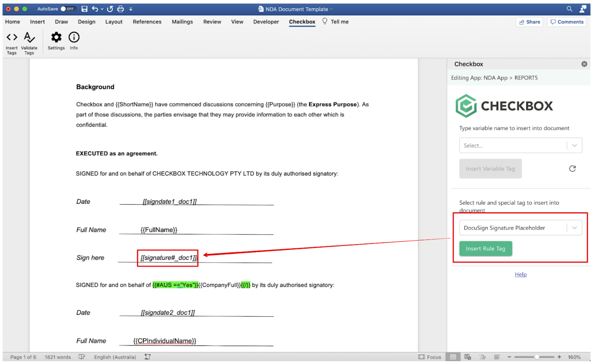Click the highlighted {{#AUS =="Yes"}} tag
The height and width of the screenshot is (364, 592).
click(x=175, y=285)
